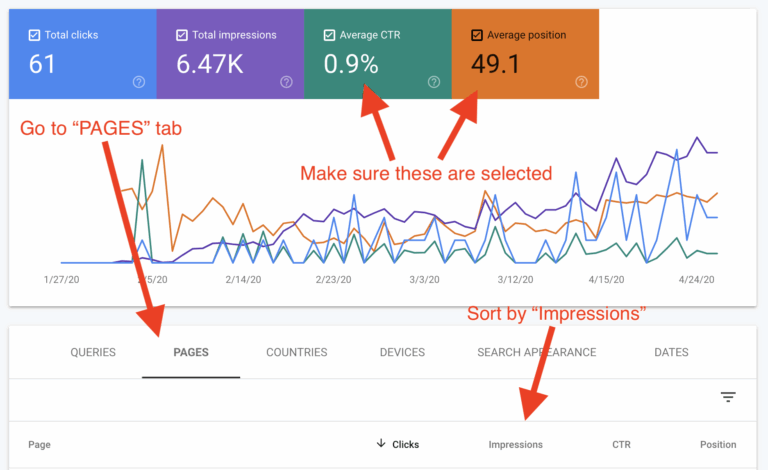The height and width of the screenshot is (470, 768).
Task: Toggle the Average CTR checkbox
Action: click(x=329, y=35)
